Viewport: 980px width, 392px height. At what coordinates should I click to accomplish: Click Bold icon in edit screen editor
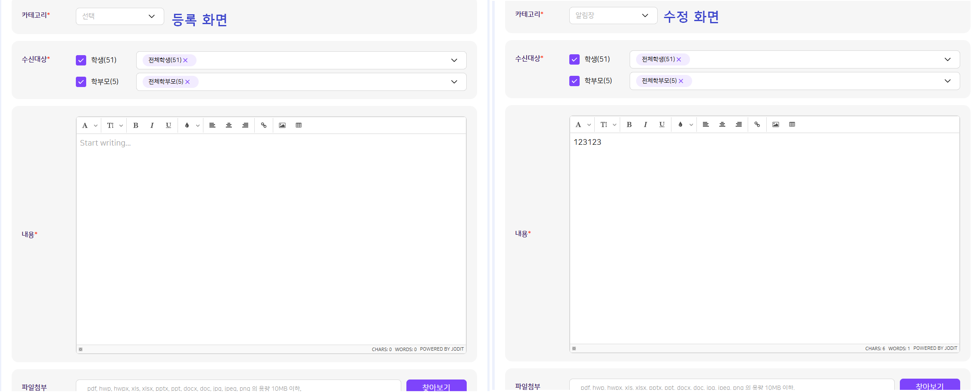point(629,124)
